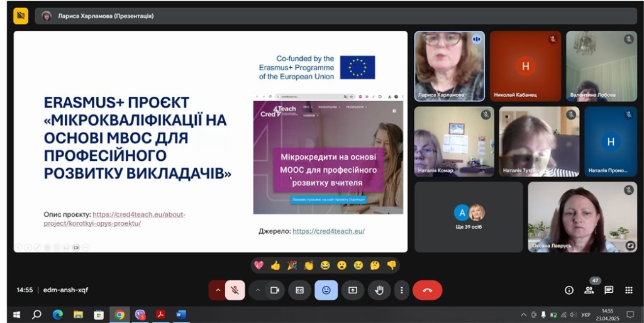Viewport: 644px width, 323px height.
Task: Raise your hand
Action: click(379, 290)
